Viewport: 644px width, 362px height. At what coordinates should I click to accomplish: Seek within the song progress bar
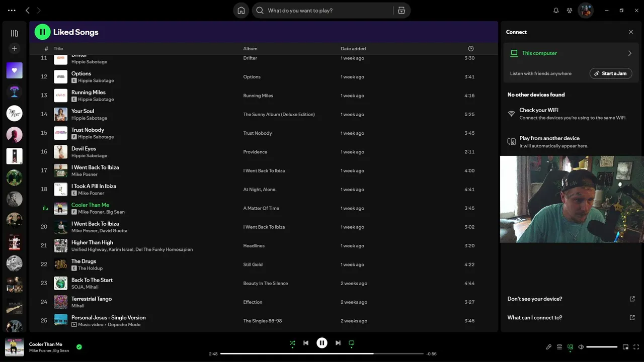322,353
